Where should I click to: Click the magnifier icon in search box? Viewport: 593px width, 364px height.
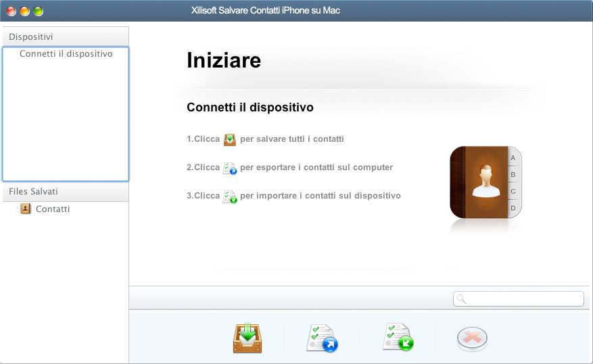pos(461,299)
